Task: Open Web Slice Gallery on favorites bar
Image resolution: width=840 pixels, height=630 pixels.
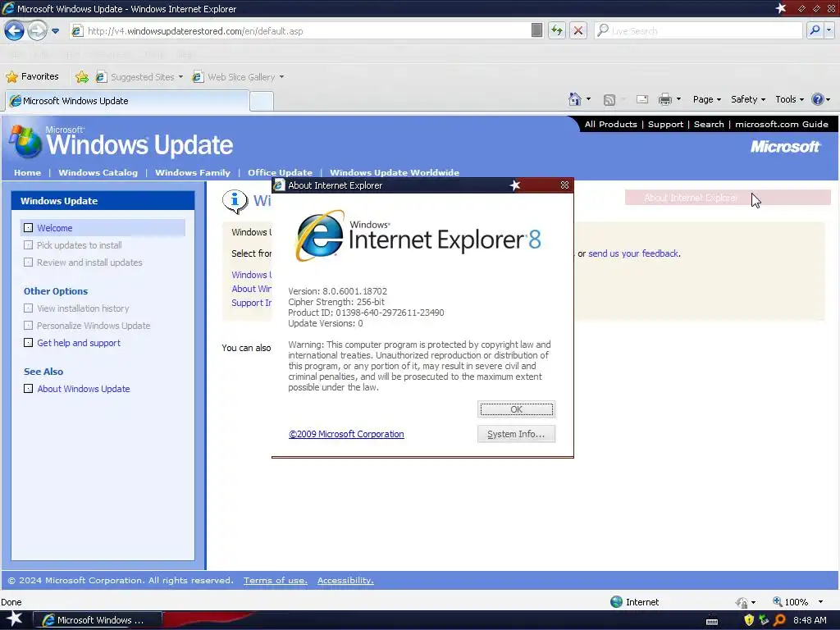Action: [x=238, y=77]
